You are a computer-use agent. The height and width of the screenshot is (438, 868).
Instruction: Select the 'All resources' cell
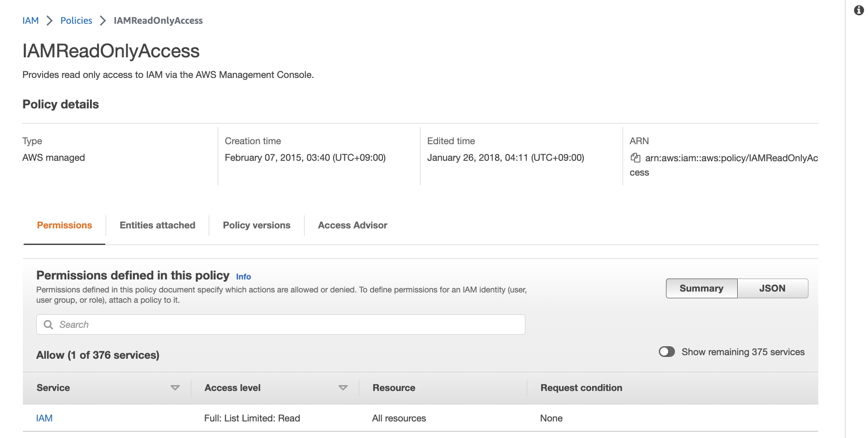click(x=399, y=418)
